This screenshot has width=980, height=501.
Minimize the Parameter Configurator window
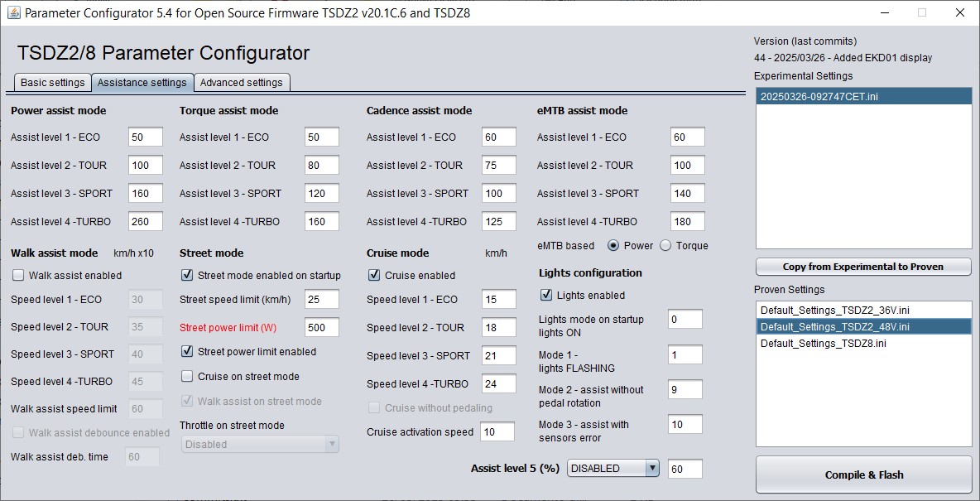click(884, 12)
